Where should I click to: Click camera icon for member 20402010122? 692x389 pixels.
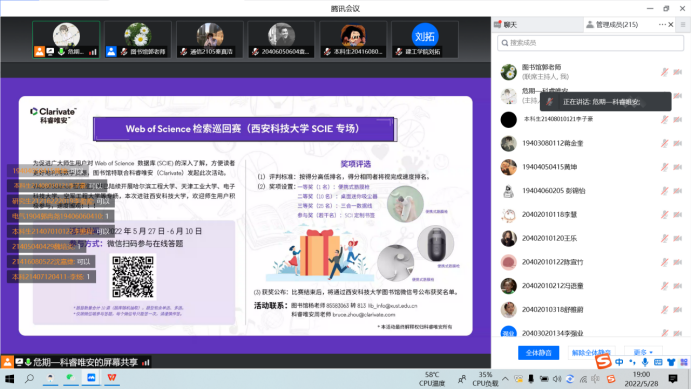[x=678, y=262]
